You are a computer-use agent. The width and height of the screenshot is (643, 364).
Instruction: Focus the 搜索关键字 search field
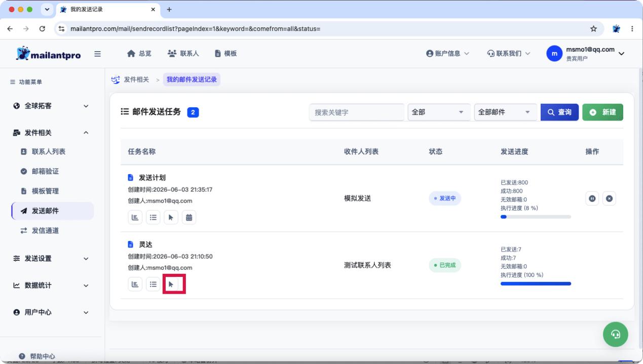click(356, 112)
